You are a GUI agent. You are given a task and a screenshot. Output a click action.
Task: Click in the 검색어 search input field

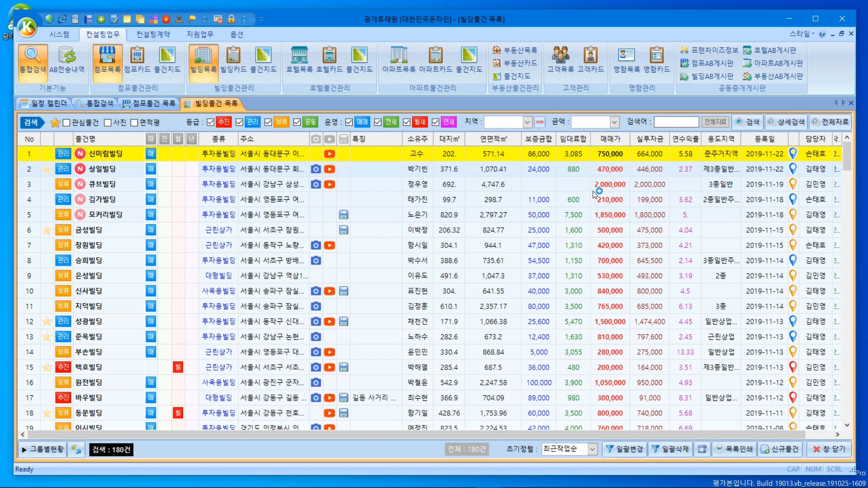676,122
